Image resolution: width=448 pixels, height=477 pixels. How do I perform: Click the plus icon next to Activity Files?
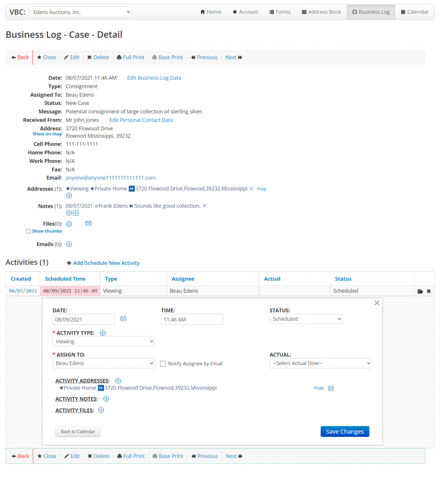[x=101, y=410]
